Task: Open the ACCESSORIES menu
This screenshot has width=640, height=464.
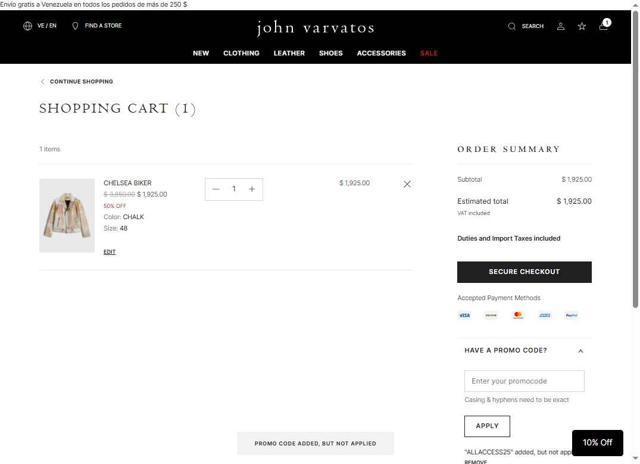Action: pyautogui.click(x=381, y=53)
